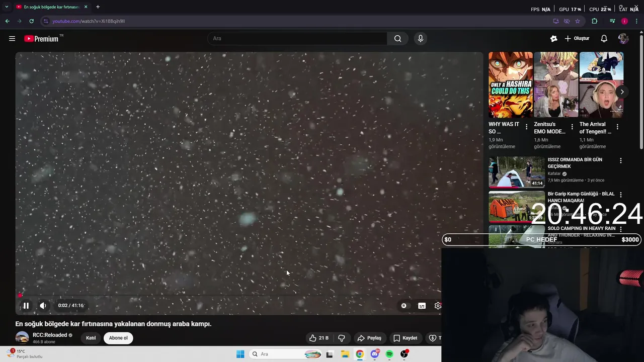Start voice search with microphone icon
644x362 pixels.
click(x=421, y=39)
